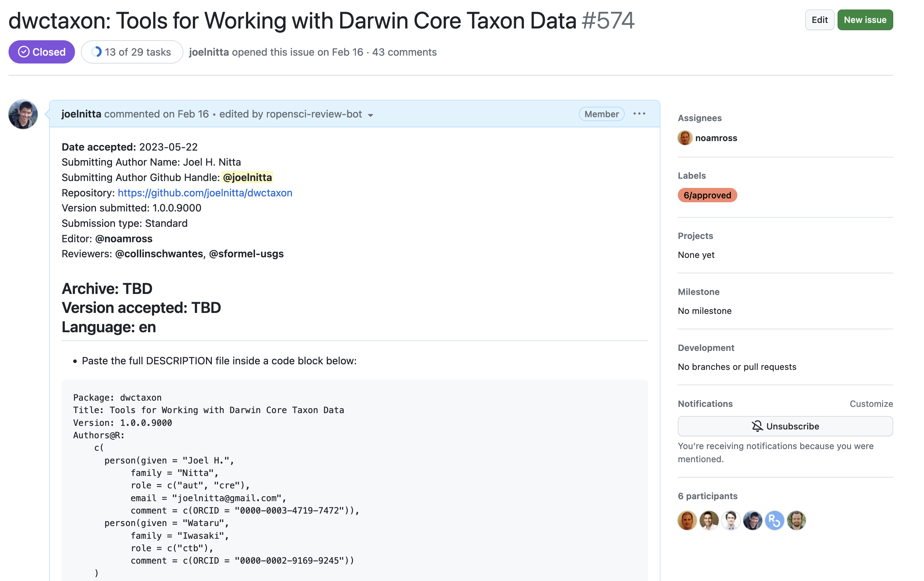Click the last participant avatar
Image resolution: width=924 pixels, height=581 pixels.
click(796, 520)
